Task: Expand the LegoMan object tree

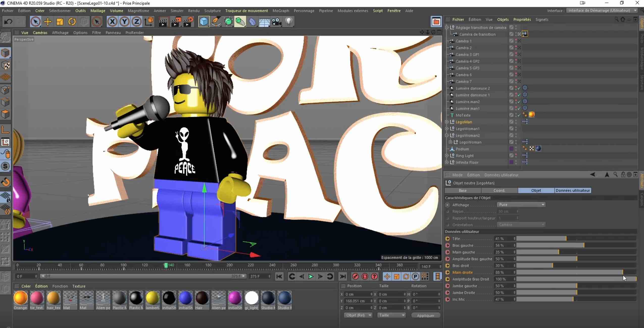Action: click(447, 122)
